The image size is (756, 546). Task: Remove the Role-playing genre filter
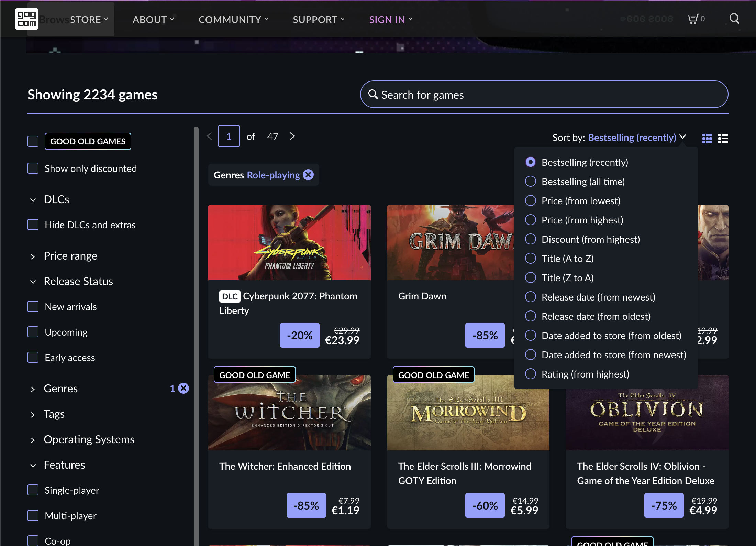coord(308,175)
